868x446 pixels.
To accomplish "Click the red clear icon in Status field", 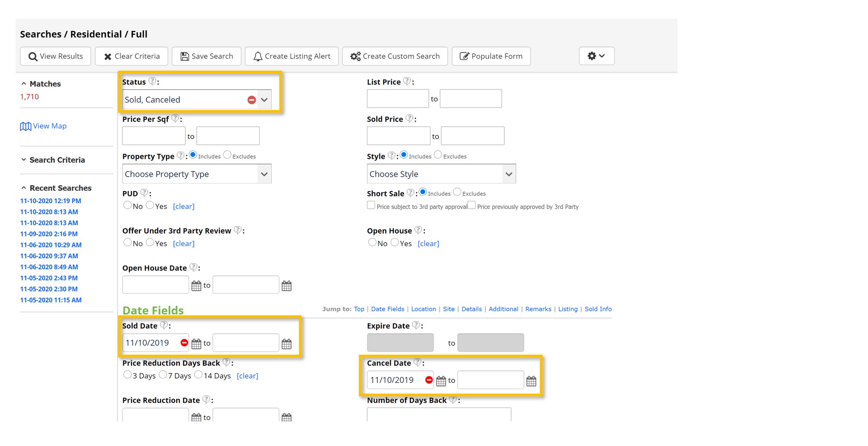I will pos(252,100).
